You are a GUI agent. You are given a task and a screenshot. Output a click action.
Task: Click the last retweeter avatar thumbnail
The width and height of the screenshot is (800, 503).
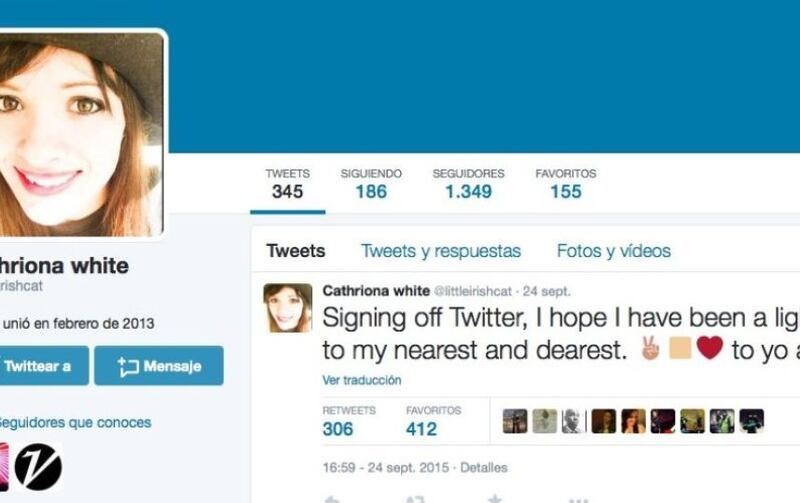tap(752, 421)
